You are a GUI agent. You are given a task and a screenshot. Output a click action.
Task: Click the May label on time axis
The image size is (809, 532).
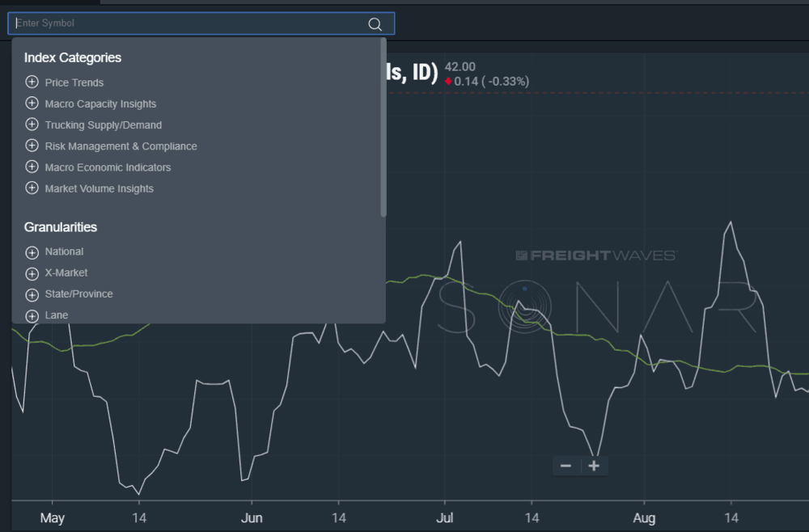pyautogui.click(x=52, y=518)
